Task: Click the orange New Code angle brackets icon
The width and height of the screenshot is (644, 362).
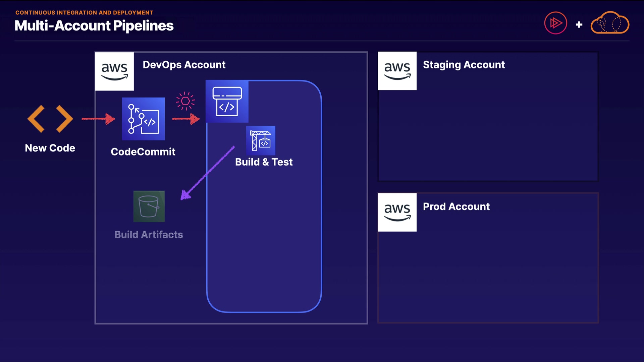Action: pos(50,119)
